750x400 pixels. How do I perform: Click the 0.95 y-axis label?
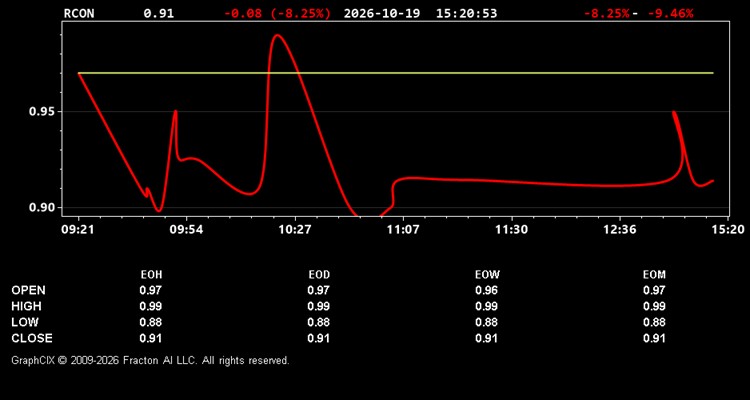point(42,112)
